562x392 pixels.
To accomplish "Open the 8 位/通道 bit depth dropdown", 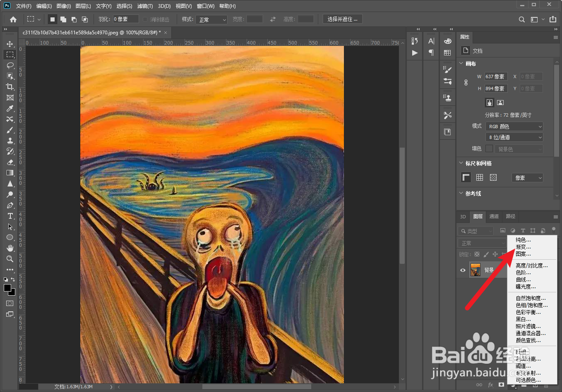I will 514,137.
